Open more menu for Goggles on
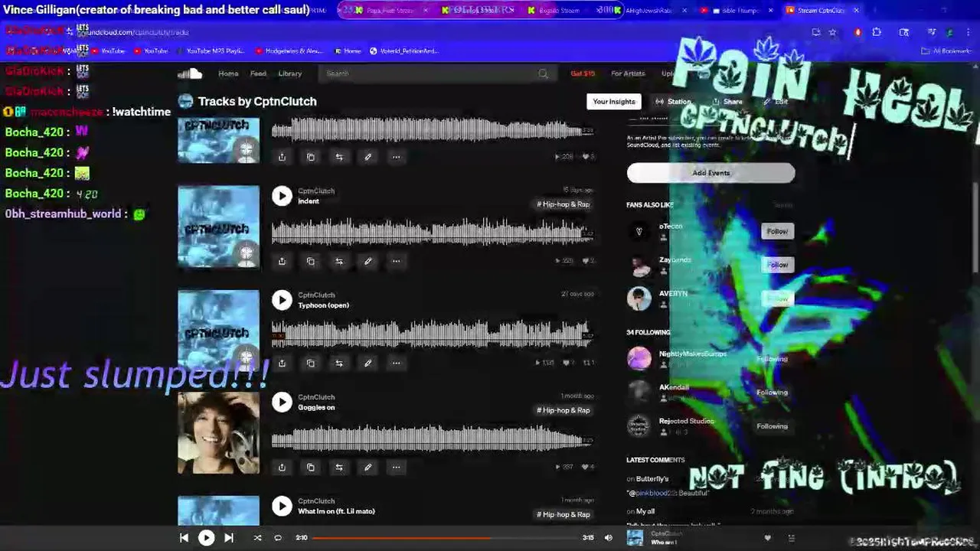Image resolution: width=980 pixels, height=551 pixels. coord(396,467)
